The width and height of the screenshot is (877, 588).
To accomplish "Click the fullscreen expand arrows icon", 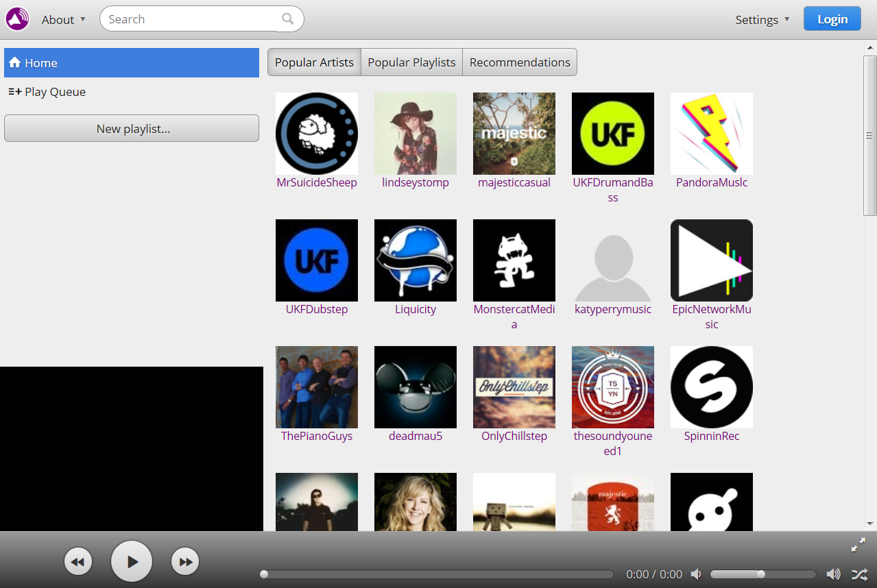I will tap(858, 546).
